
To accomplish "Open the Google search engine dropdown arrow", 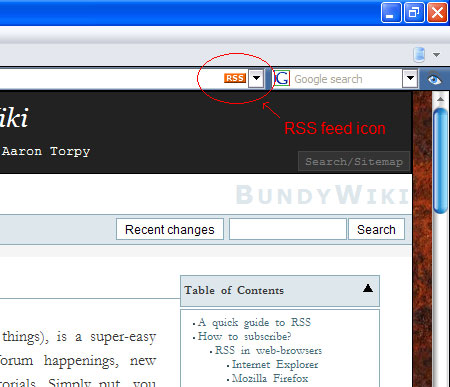I will (x=410, y=79).
